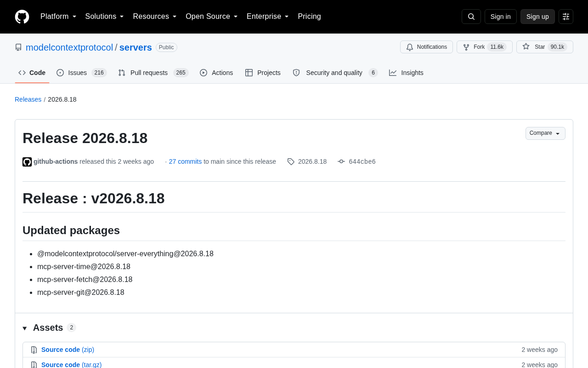This screenshot has width=588, height=368.
Task: Click the Security shield icon
Action: tap(296, 73)
